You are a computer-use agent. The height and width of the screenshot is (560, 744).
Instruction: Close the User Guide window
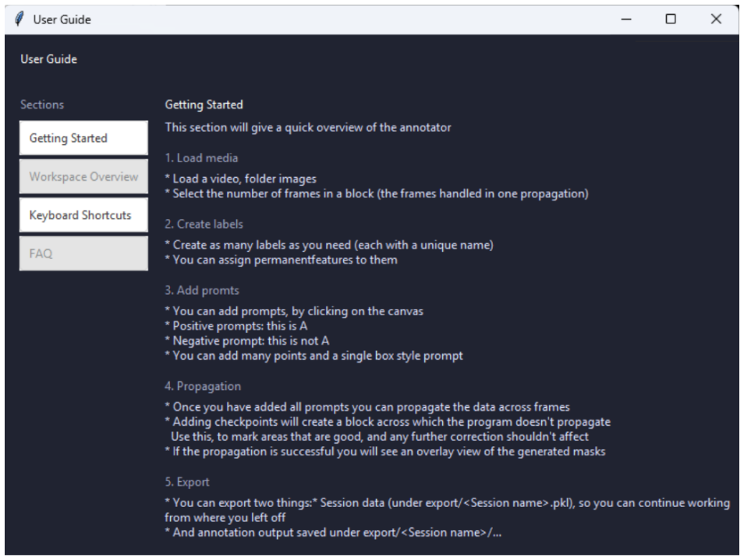click(716, 19)
